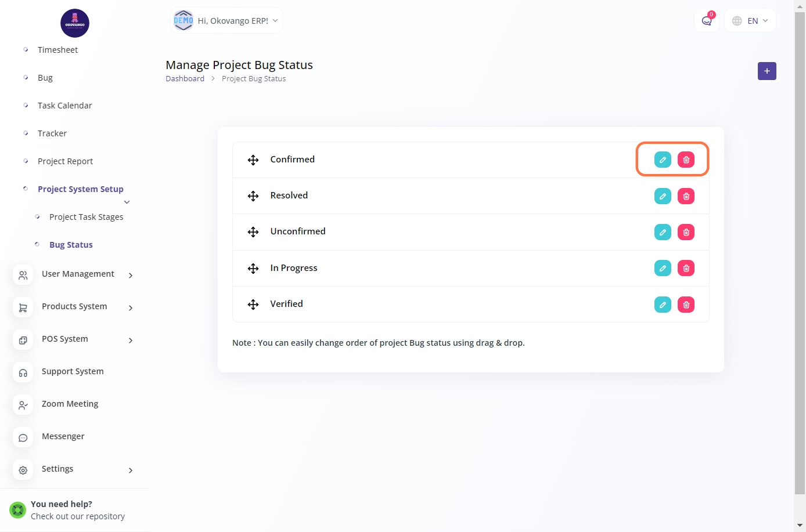Expand the Products System submenu

(x=74, y=306)
